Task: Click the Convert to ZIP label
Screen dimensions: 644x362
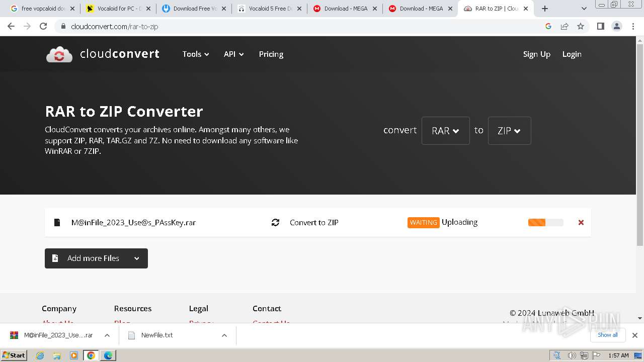Action: tap(314, 223)
